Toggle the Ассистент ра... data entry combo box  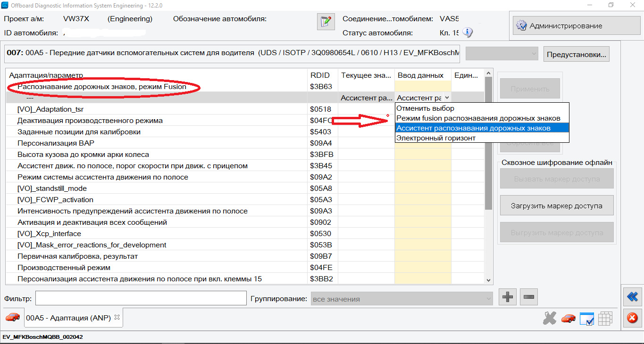(x=423, y=98)
